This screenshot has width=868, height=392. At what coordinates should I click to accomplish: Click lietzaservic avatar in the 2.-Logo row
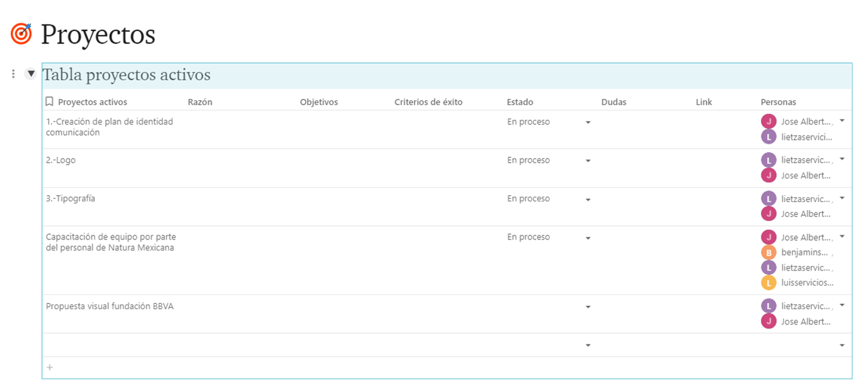768,160
